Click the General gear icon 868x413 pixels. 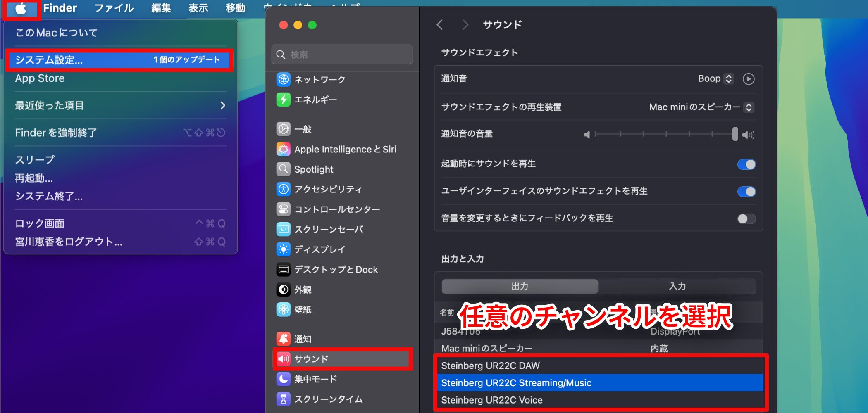[x=284, y=129]
